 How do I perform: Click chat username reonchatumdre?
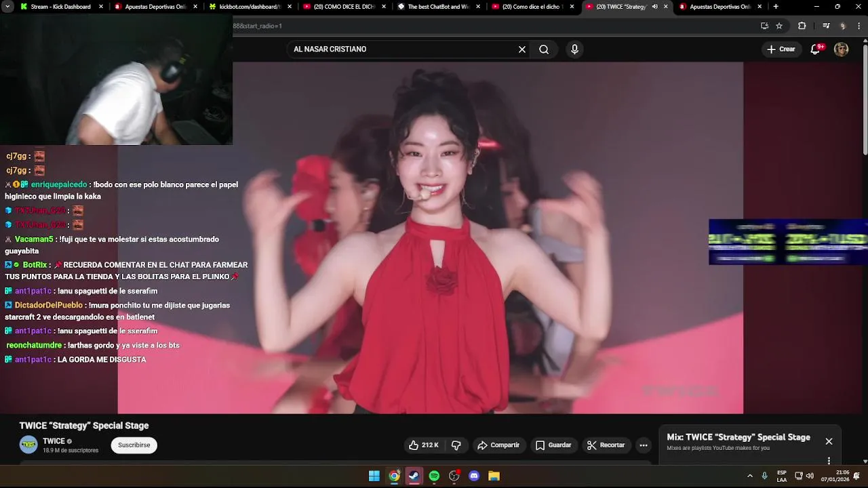pos(35,345)
